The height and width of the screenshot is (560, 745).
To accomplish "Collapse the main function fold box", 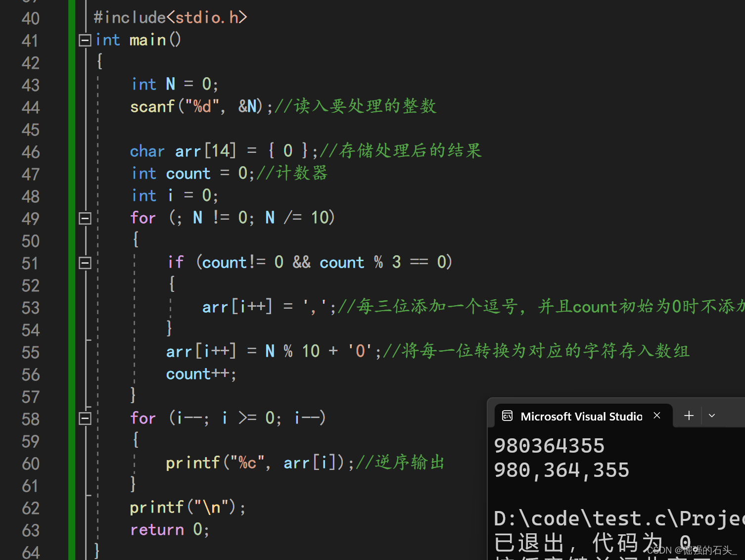I will point(85,40).
